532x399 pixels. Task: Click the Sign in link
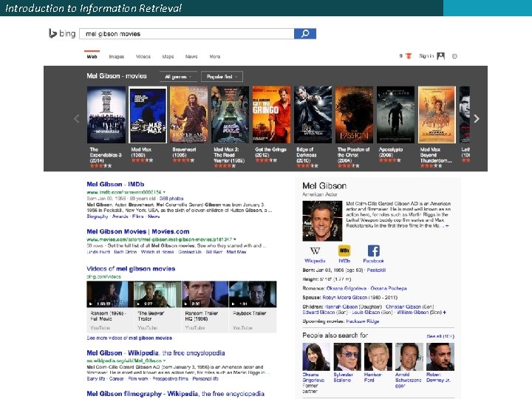[426, 56]
